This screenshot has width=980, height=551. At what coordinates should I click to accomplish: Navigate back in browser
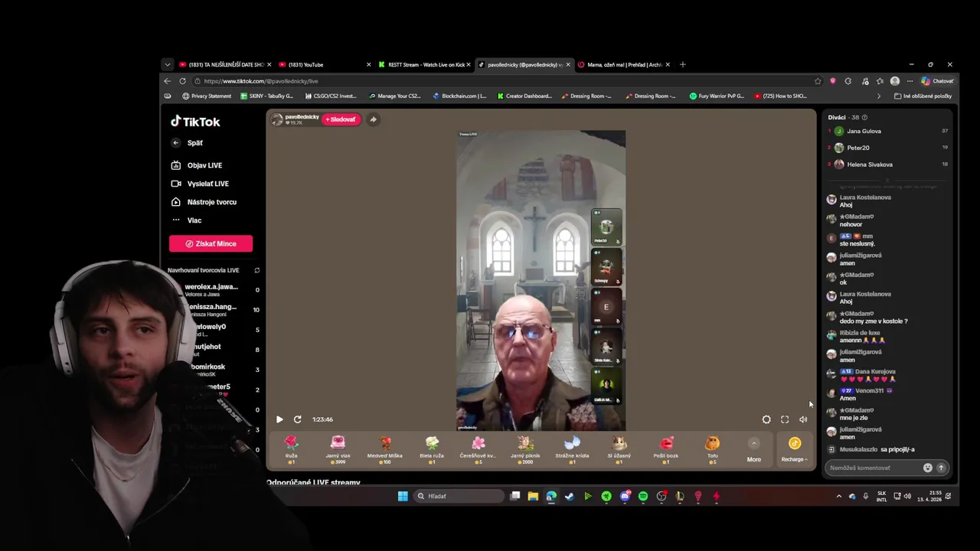pos(167,81)
